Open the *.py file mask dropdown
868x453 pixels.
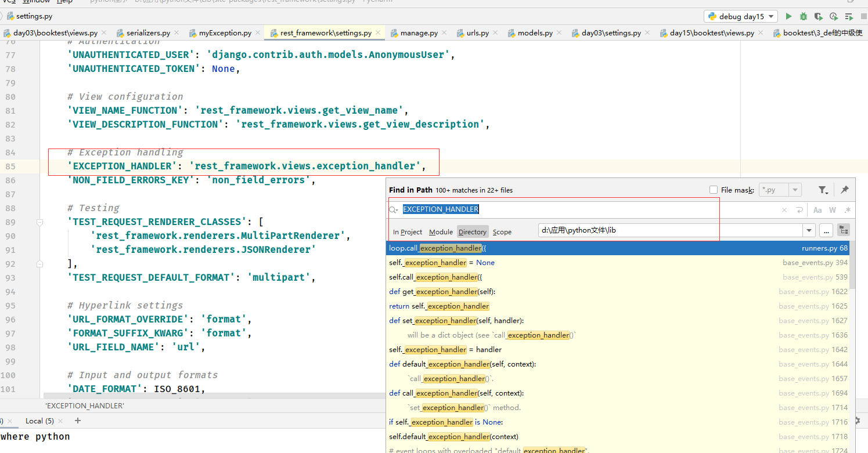point(795,190)
